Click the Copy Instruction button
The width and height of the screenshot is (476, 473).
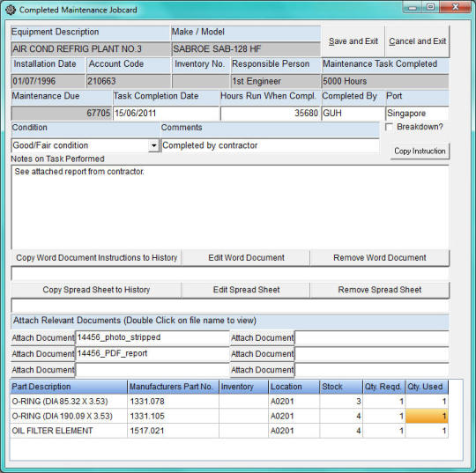[420, 152]
